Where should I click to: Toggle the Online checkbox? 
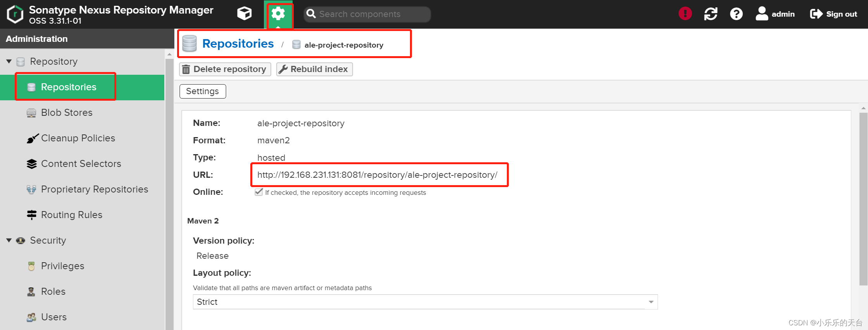tap(259, 192)
